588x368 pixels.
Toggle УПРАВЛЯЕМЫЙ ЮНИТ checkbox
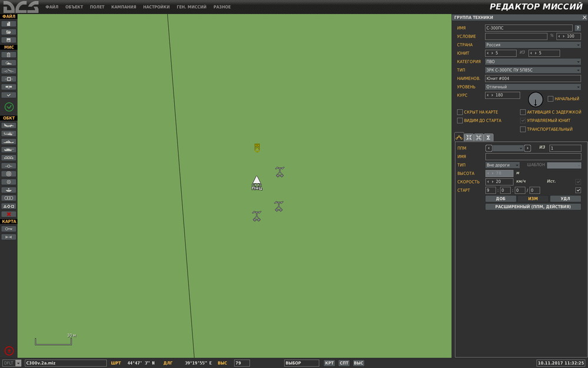click(523, 121)
